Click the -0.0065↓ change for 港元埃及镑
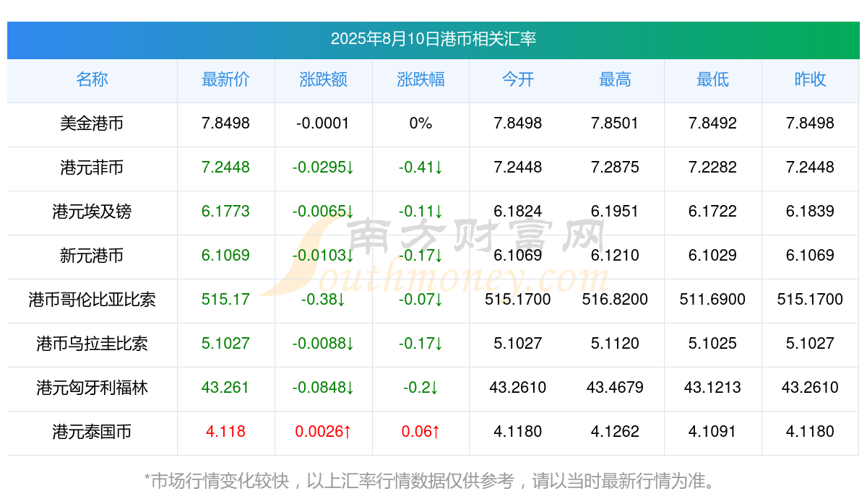 point(323,212)
